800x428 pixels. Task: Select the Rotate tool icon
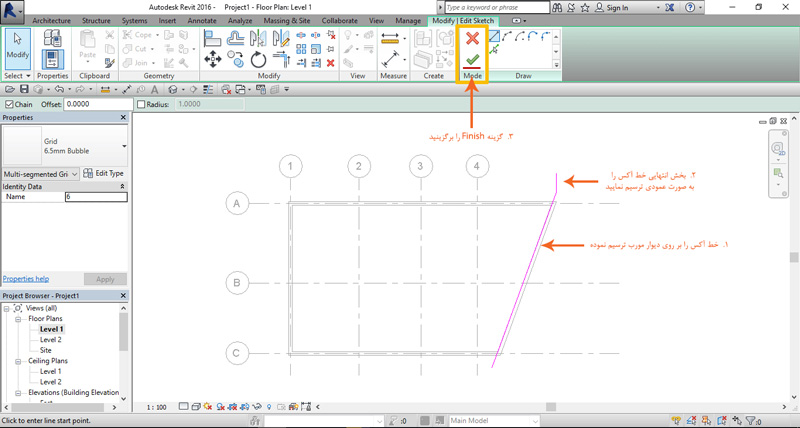258,60
